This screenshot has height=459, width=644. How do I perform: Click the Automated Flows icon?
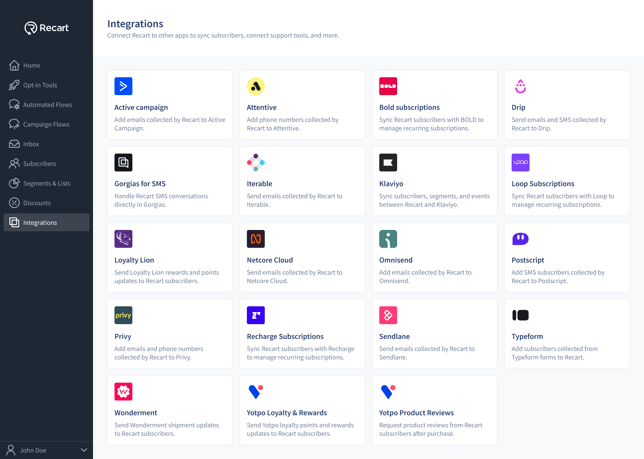tap(14, 105)
